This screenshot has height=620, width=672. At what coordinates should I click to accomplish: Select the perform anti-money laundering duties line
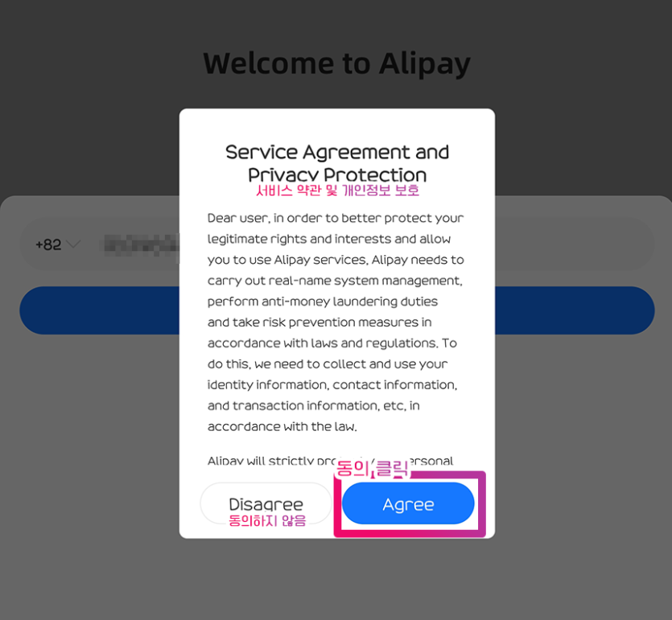322,302
